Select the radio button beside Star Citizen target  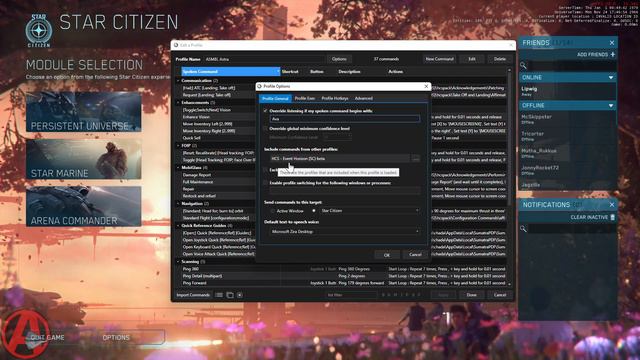pyautogui.click(x=314, y=211)
